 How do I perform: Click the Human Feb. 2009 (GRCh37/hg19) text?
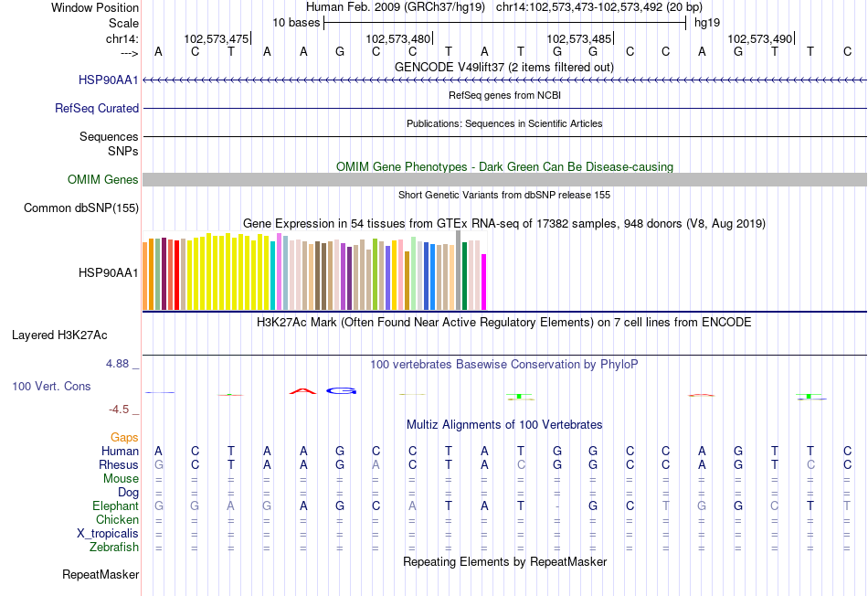396,7
